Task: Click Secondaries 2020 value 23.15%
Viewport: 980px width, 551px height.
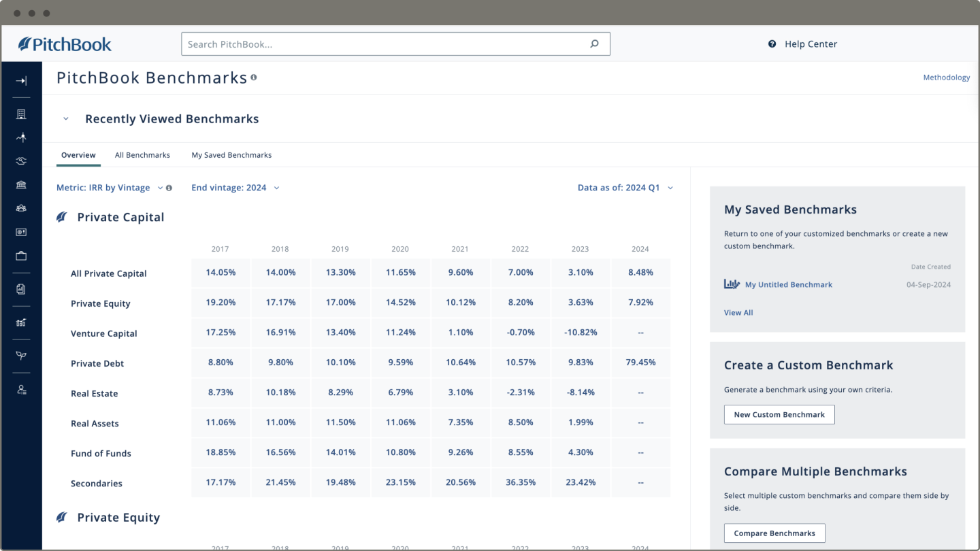Action: (401, 482)
